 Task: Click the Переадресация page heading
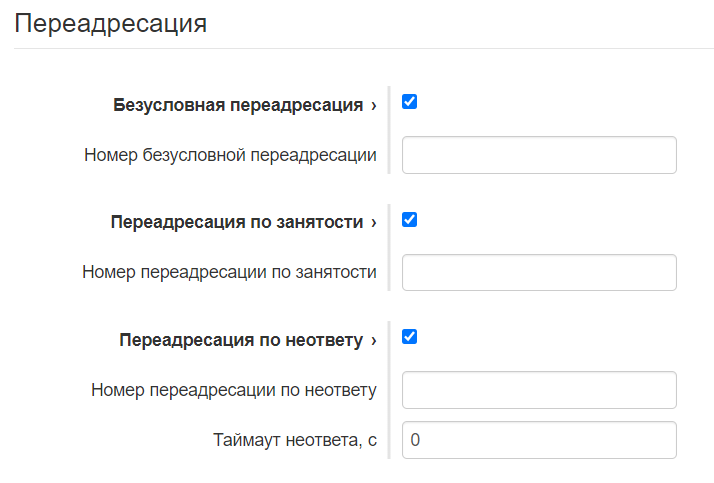tap(111, 24)
